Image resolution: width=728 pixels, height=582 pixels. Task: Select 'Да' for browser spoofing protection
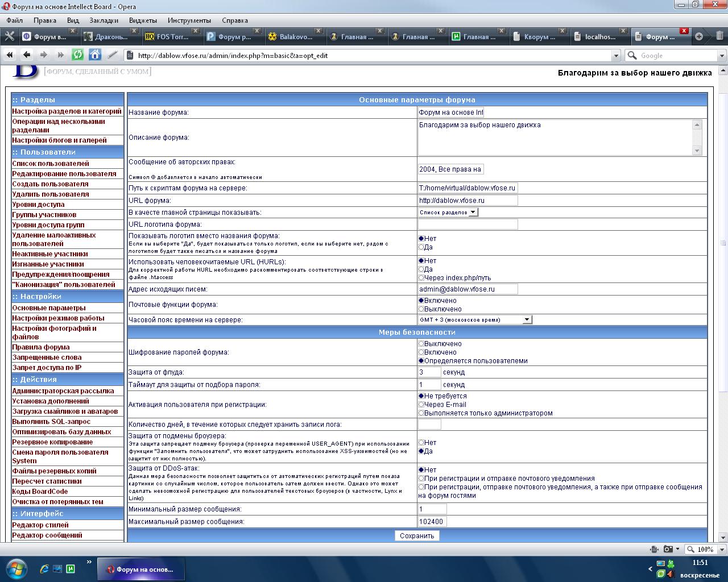pos(421,451)
